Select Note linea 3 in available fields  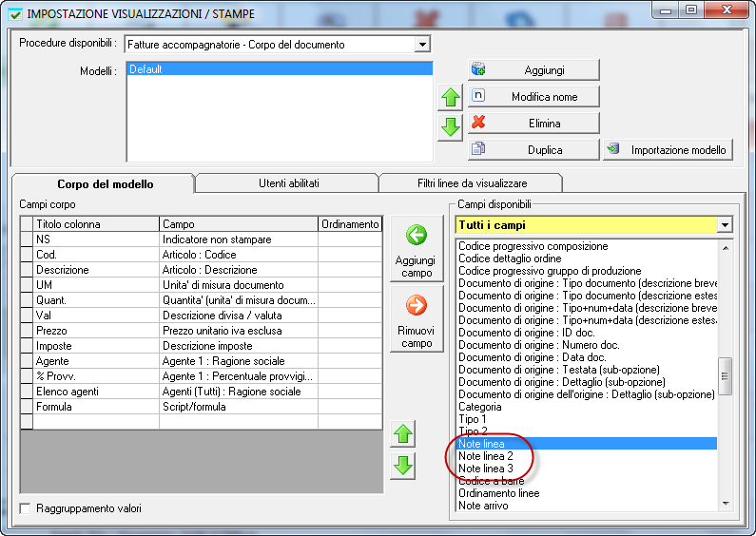(x=587, y=469)
